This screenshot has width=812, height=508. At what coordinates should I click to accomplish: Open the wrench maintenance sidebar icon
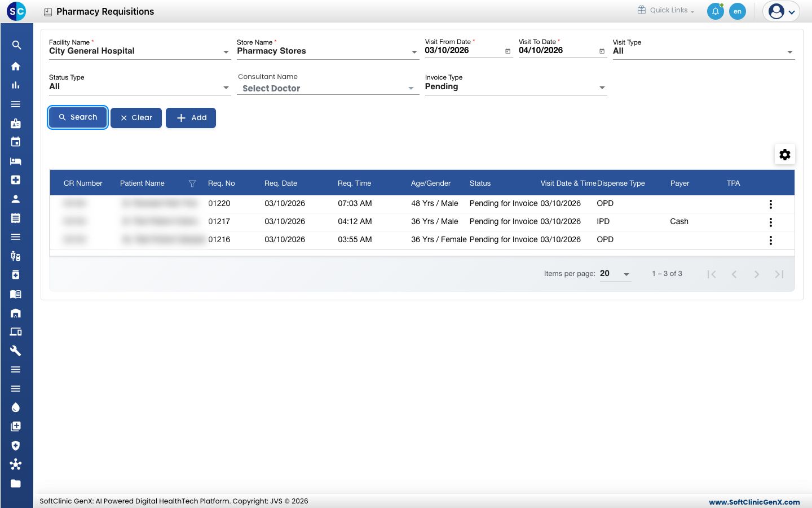pos(16,351)
